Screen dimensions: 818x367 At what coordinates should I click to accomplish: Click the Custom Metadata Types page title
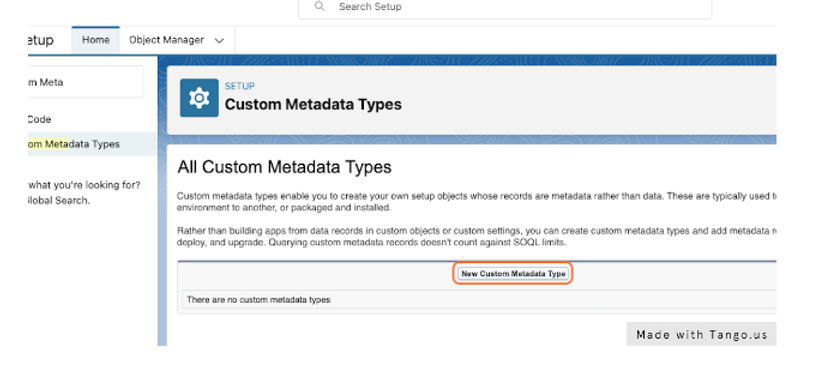click(313, 104)
